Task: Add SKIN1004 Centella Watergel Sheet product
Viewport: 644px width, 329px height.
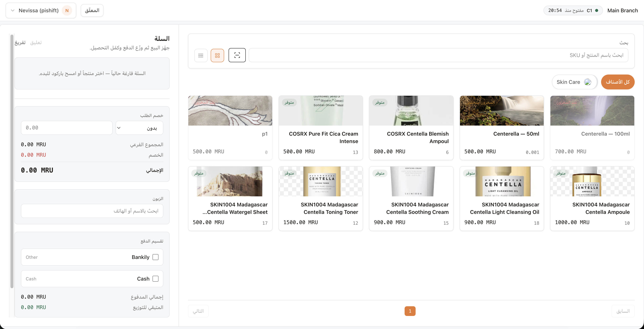Action: [x=230, y=198]
